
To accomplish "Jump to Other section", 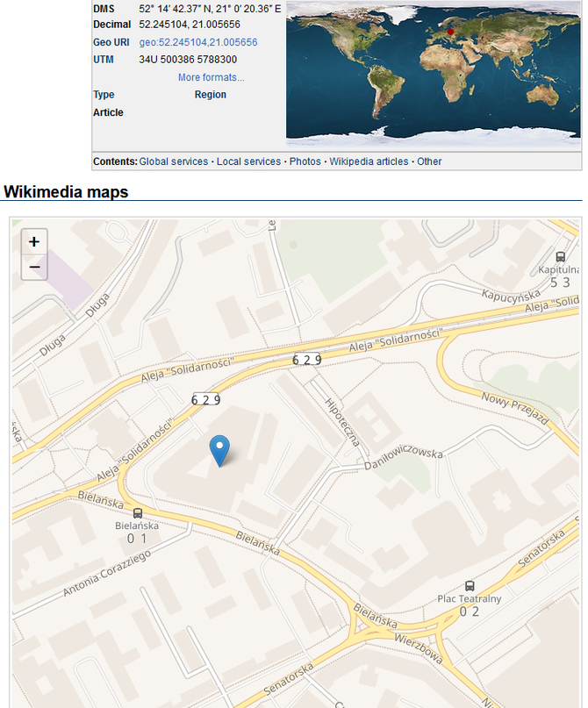I will pos(429,161).
